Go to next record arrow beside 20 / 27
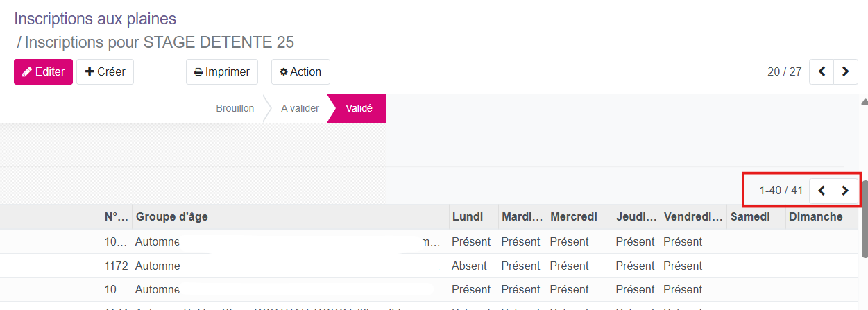This screenshot has width=868, height=310. tap(845, 71)
